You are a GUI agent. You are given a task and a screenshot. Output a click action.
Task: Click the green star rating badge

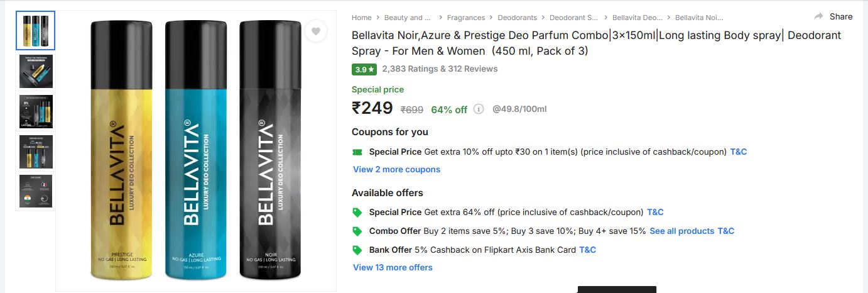pos(364,69)
